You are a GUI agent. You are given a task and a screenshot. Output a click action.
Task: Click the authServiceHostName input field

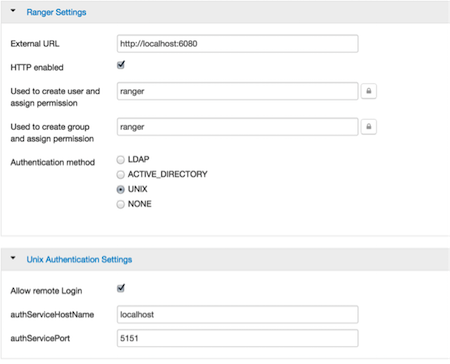238,315
